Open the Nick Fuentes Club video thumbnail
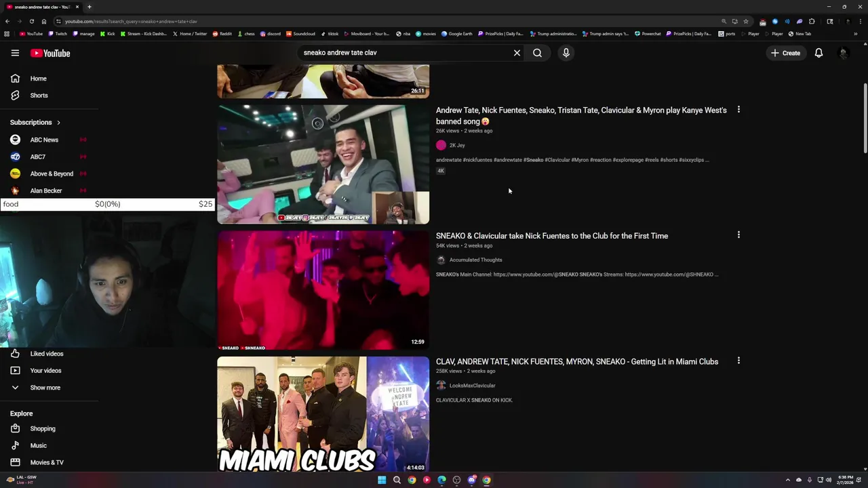Image resolution: width=868 pixels, height=488 pixels. (323, 290)
